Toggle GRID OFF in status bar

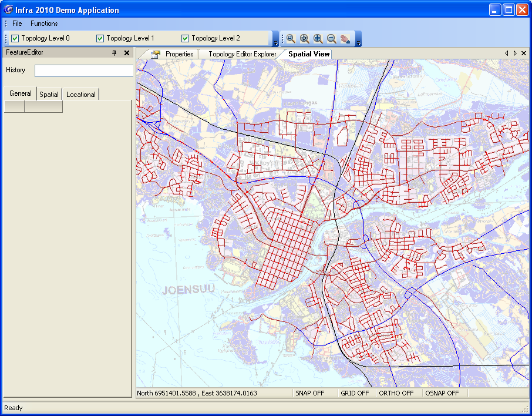[355, 393]
